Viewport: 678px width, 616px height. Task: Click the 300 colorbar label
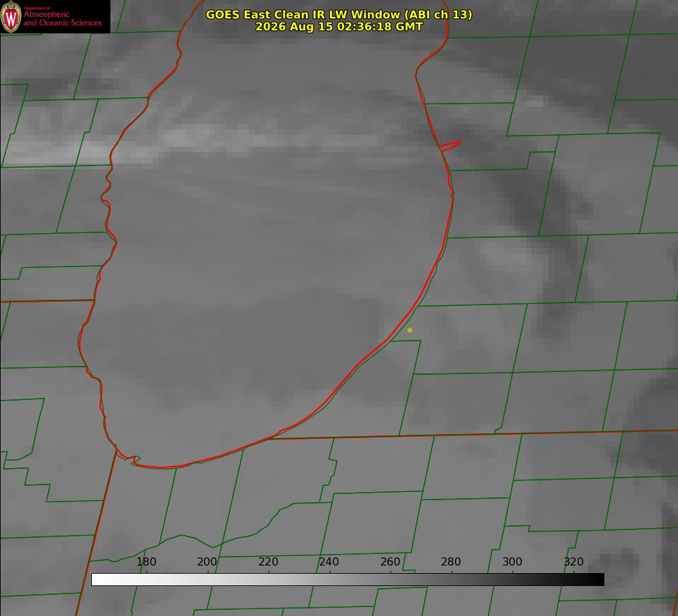click(x=512, y=561)
